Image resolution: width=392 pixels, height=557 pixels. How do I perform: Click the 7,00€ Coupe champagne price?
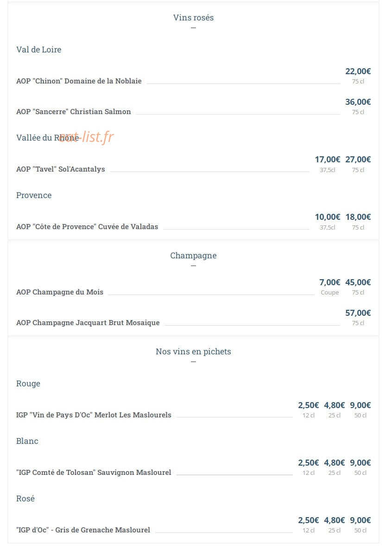coord(329,282)
